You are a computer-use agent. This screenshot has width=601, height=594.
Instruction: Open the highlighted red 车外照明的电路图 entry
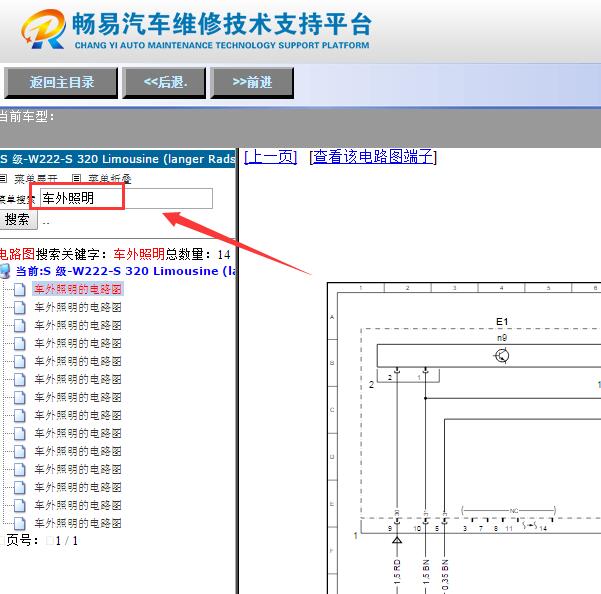(x=78, y=289)
